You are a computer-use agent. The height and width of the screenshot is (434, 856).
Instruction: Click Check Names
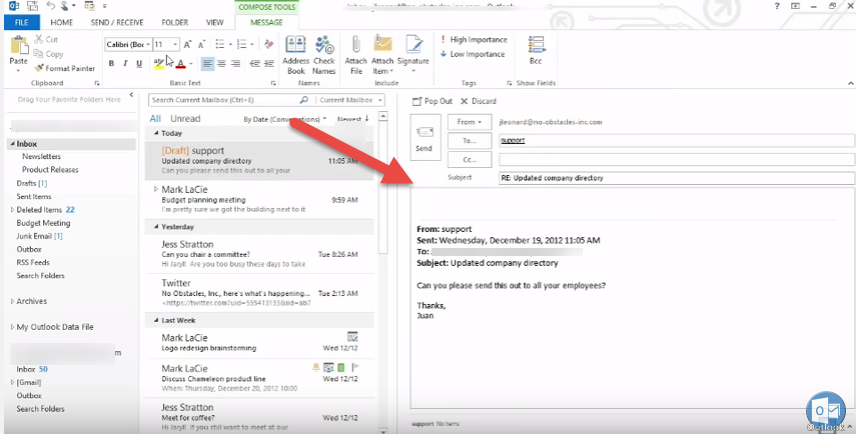pos(324,55)
